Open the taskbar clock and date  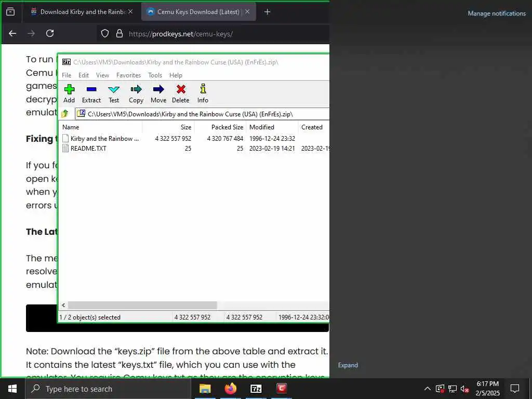(x=487, y=389)
